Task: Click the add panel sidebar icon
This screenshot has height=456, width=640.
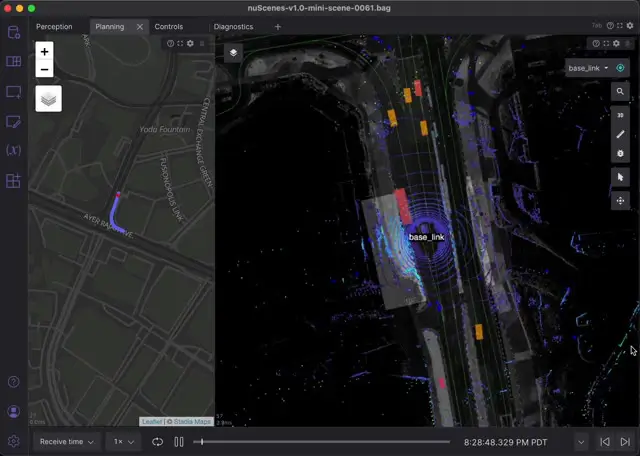Action: coord(13,92)
